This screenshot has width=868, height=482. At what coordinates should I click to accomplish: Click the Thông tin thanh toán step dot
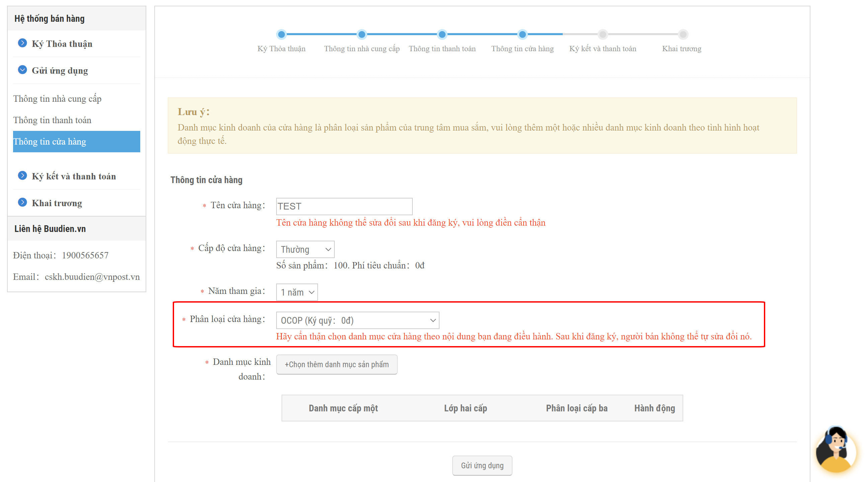pyautogui.click(x=442, y=34)
